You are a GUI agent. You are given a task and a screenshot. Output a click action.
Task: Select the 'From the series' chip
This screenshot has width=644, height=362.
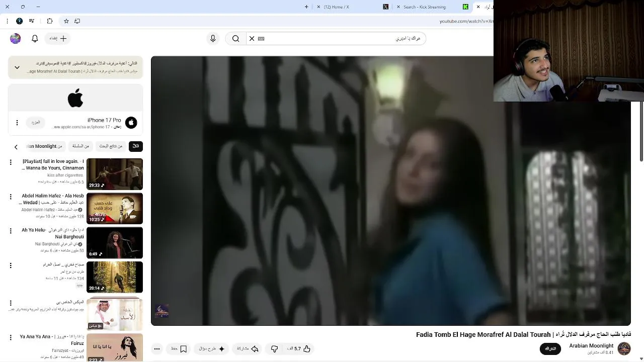coord(80,146)
